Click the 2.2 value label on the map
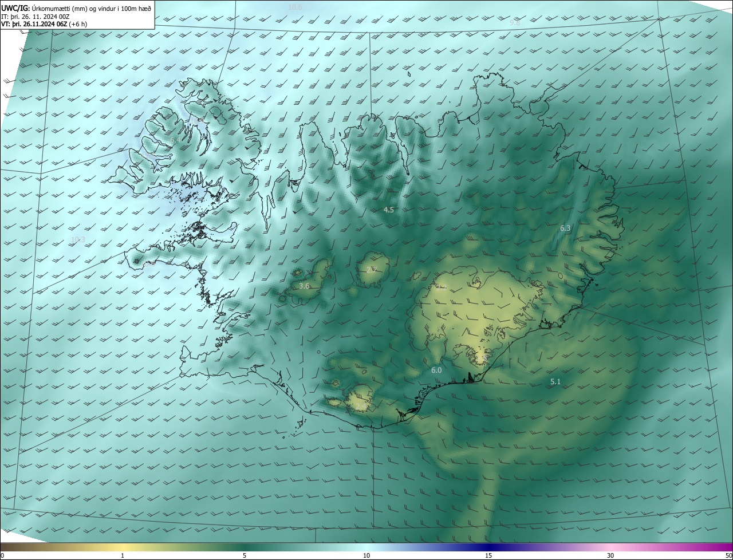Screen dimensions: 733x560 coord(442,287)
